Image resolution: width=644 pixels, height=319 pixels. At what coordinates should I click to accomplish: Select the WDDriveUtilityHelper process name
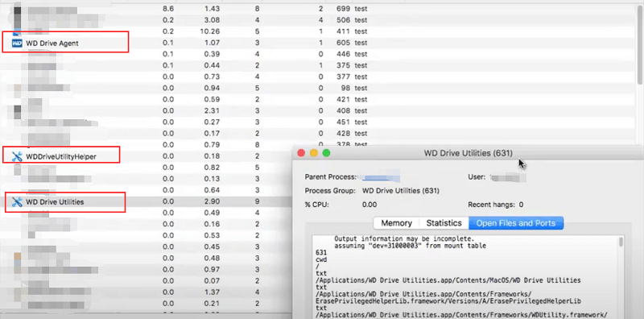(x=61, y=156)
